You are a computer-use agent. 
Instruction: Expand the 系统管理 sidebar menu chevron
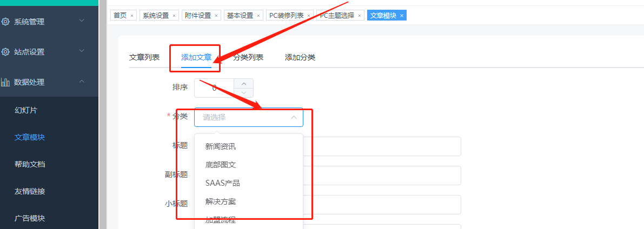[82, 21]
